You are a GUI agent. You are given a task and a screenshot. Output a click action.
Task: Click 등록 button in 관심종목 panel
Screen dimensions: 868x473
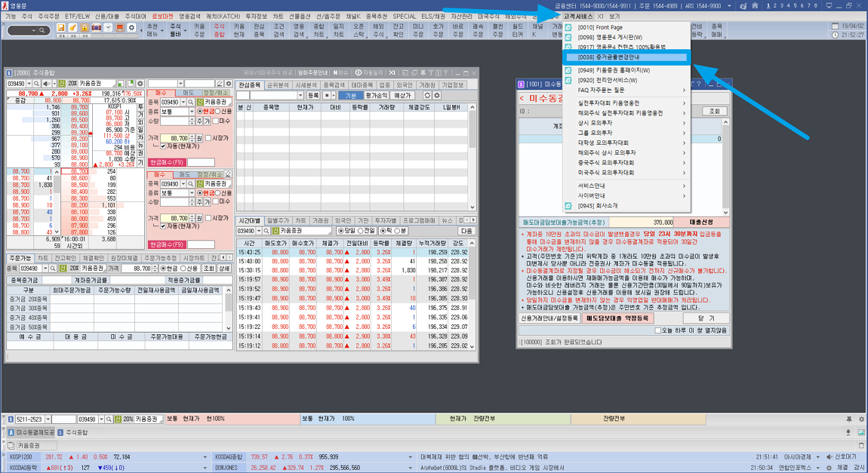[313, 96]
